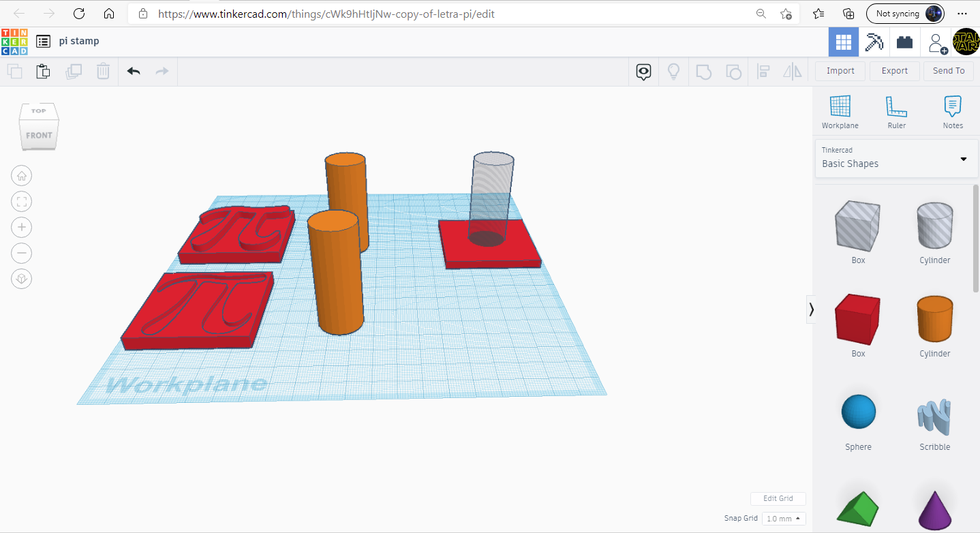Open the Notes tool
Viewport: 980px width, 533px height.
tap(953, 112)
